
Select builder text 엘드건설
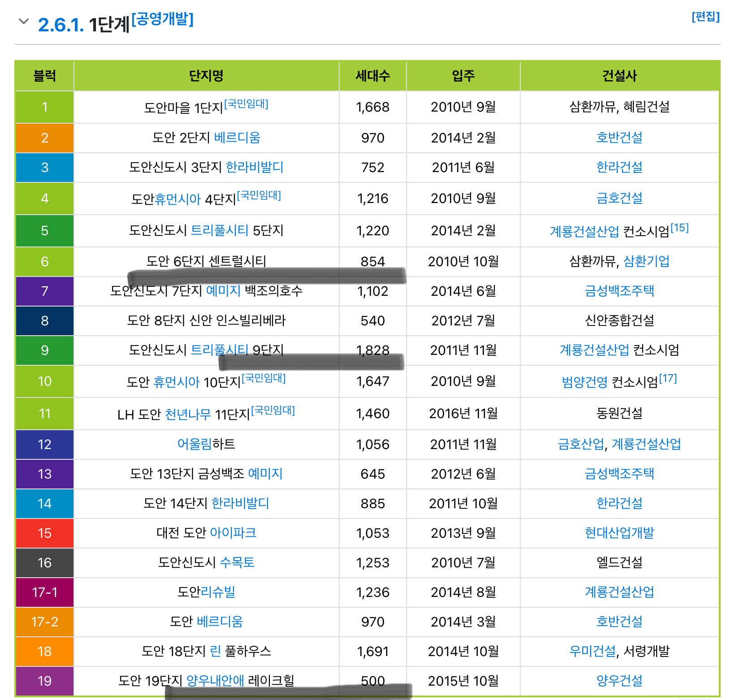click(619, 562)
